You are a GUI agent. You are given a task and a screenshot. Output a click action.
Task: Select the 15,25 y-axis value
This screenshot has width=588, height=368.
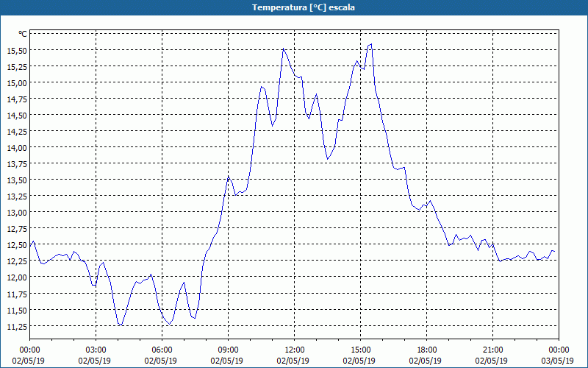(17, 66)
